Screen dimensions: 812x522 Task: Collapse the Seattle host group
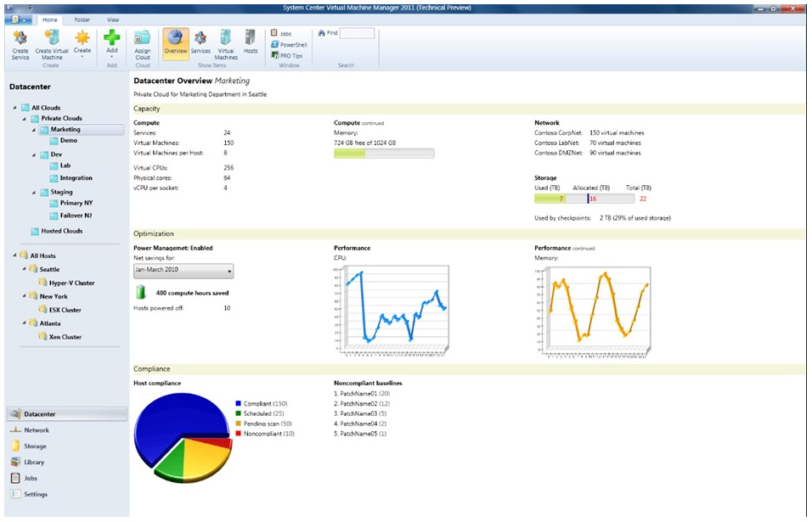click(24, 269)
